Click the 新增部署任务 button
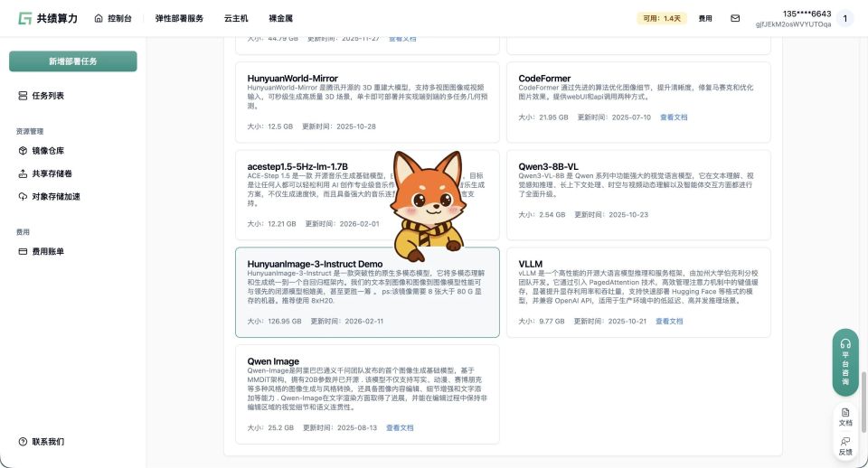The image size is (868, 468). click(73, 61)
